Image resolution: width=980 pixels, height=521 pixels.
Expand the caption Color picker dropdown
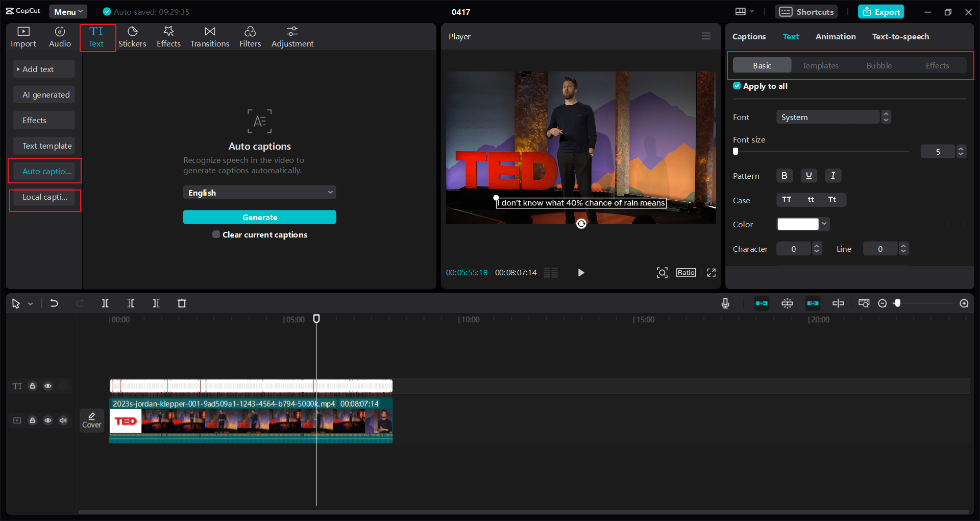[823, 224]
